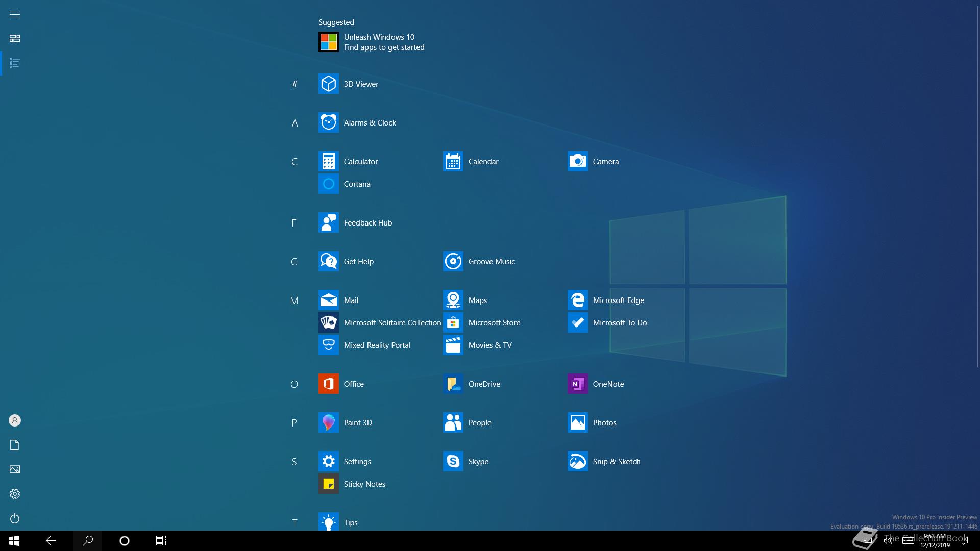Image resolution: width=980 pixels, height=551 pixels.
Task: Open the user account button
Action: point(15,420)
